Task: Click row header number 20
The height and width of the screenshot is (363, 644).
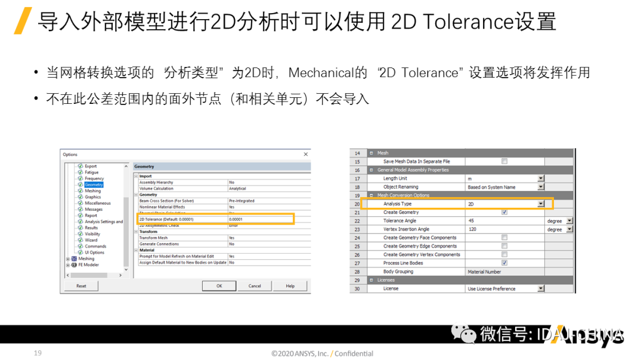Action: click(357, 204)
